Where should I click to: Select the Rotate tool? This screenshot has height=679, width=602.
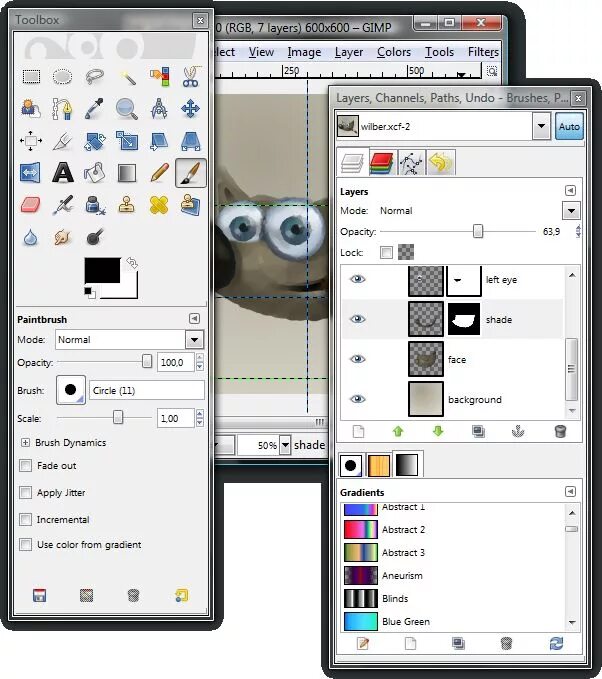(94, 141)
